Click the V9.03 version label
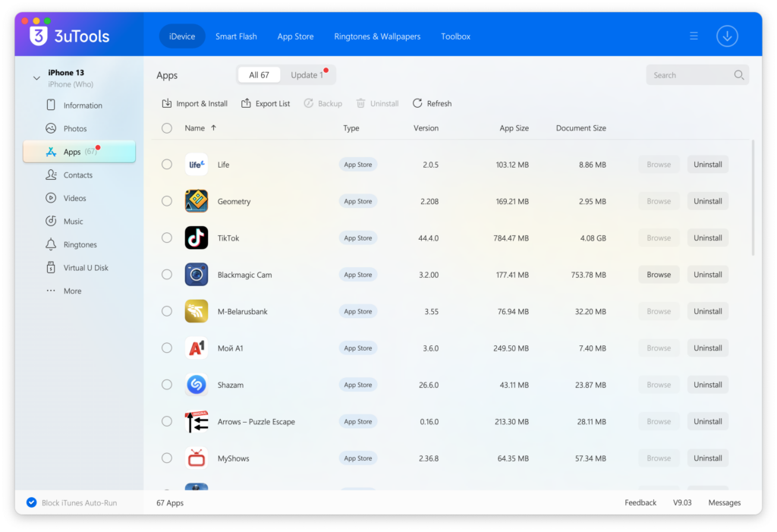This screenshot has width=777, height=532. [x=682, y=502]
